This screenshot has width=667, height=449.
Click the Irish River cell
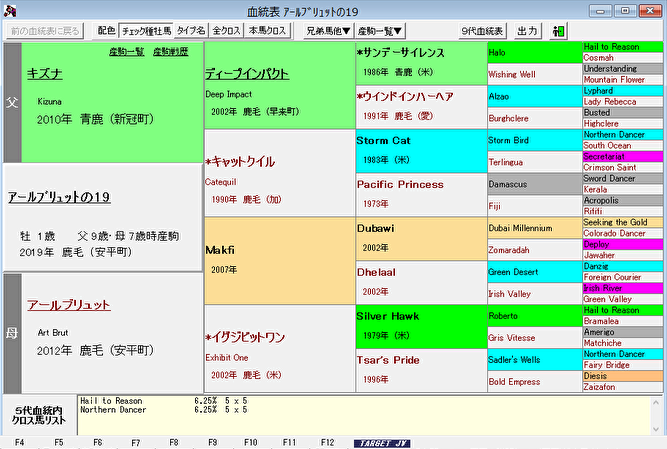623,288
